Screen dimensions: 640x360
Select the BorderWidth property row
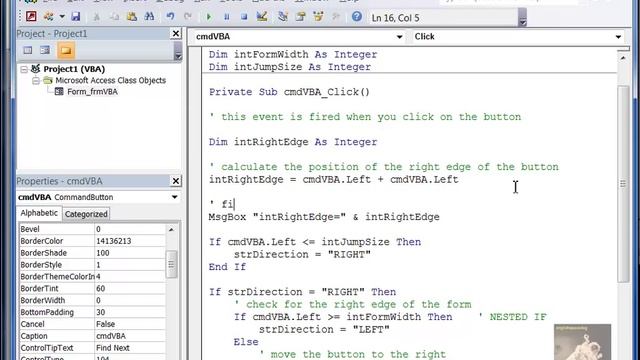tap(92, 300)
